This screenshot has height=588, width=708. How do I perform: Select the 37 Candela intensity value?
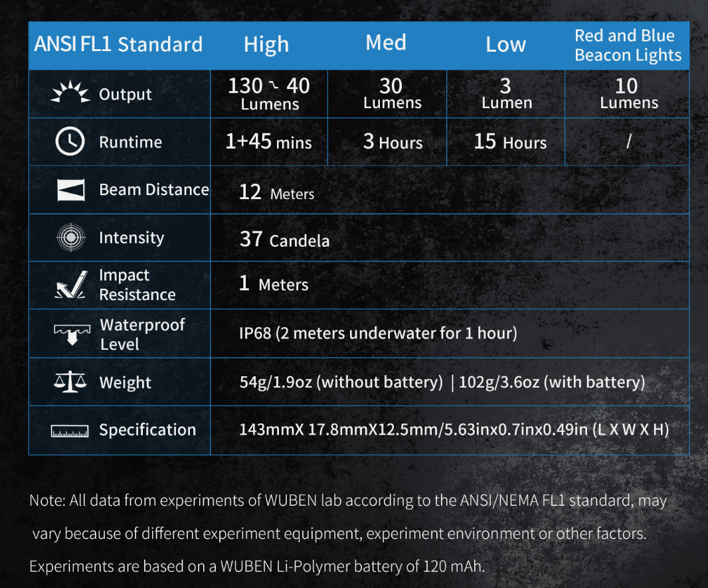[x=284, y=239]
